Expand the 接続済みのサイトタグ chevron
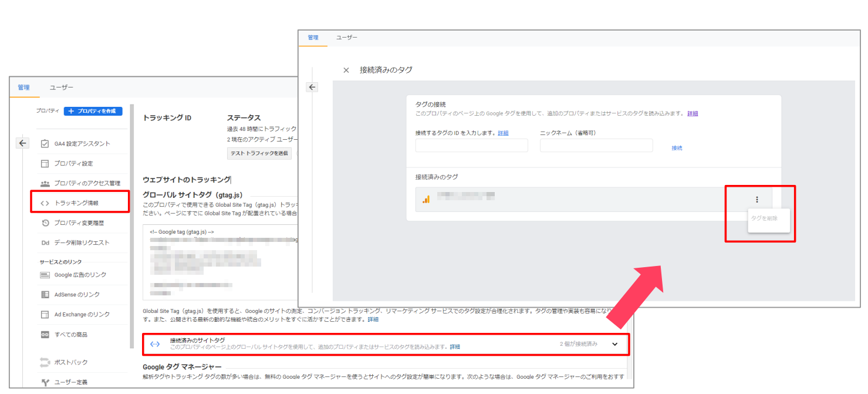Image resolution: width=868 pixels, height=394 pixels. point(615,344)
